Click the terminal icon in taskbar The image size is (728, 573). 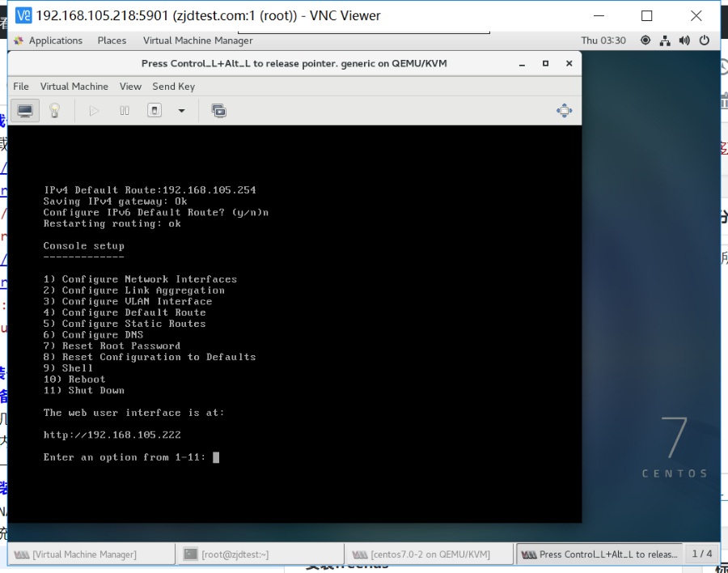click(x=190, y=554)
